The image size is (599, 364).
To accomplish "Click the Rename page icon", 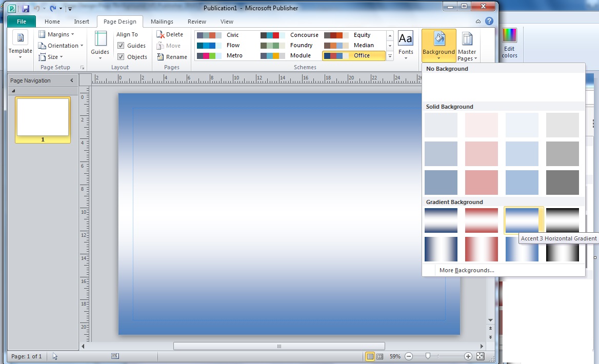I will pos(172,56).
